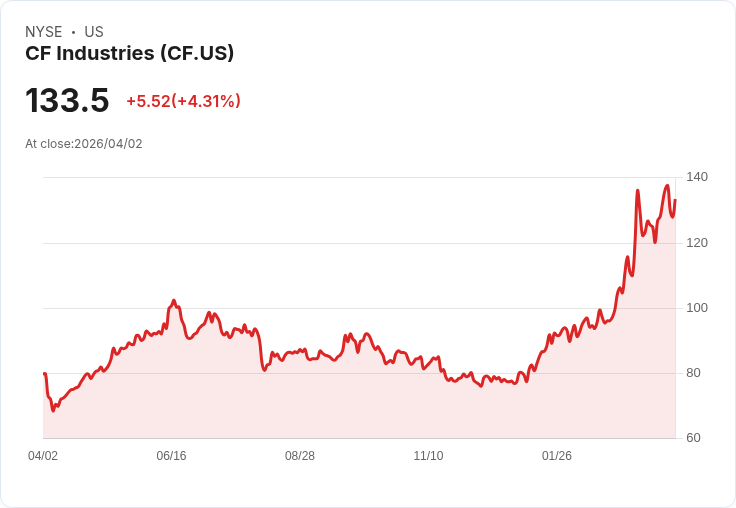Click the At close 2026/04/02 timestamp
Image resolution: width=736 pixels, height=508 pixels.
pyautogui.click(x=84, y=144)
